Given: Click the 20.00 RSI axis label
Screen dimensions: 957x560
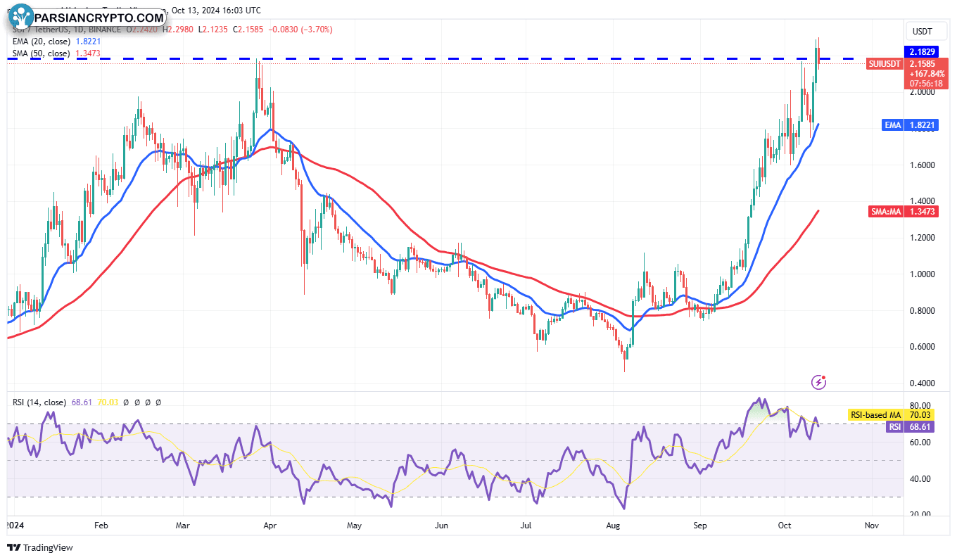Looking at the screenshot, I should pos(920,514).
